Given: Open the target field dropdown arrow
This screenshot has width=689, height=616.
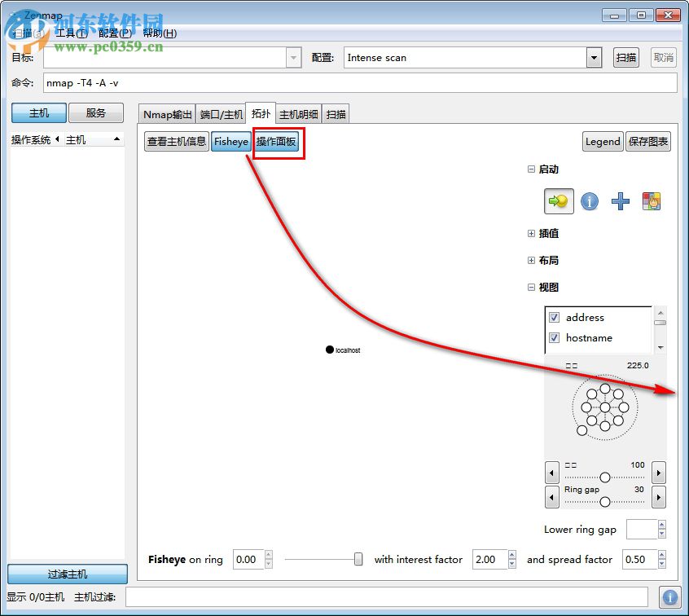Looking at the screenshot, I should (293, 57).
